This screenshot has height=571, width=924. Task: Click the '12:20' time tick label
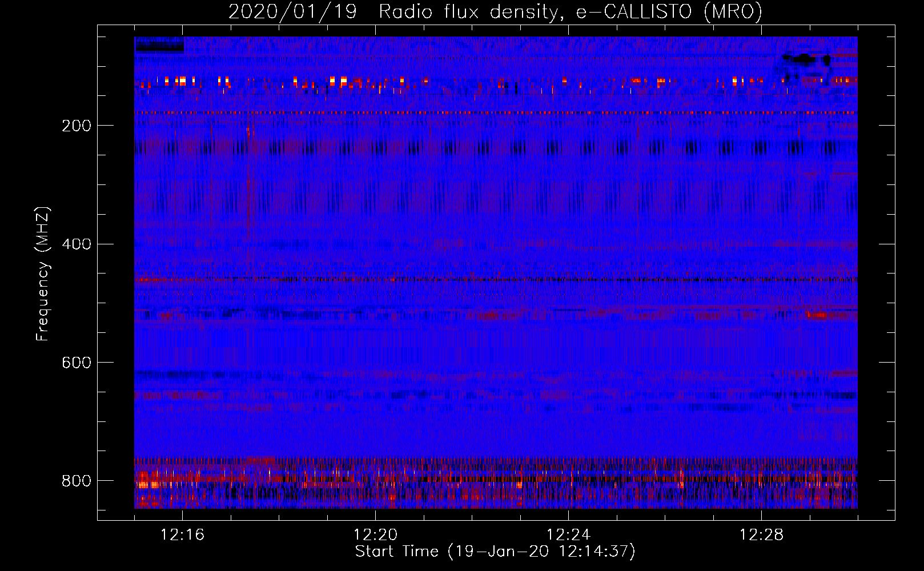coord(375,535)
